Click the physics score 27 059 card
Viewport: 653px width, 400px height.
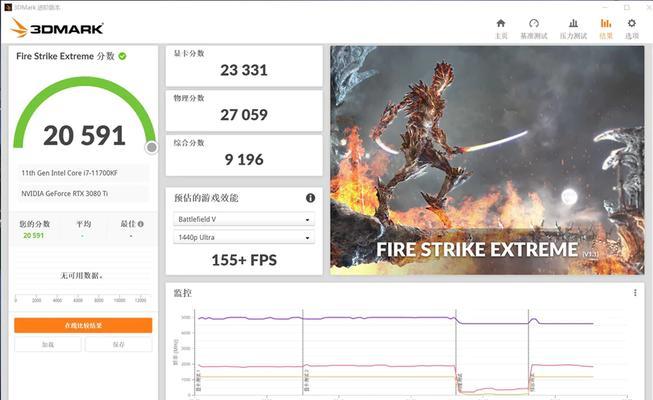(244, 111)
